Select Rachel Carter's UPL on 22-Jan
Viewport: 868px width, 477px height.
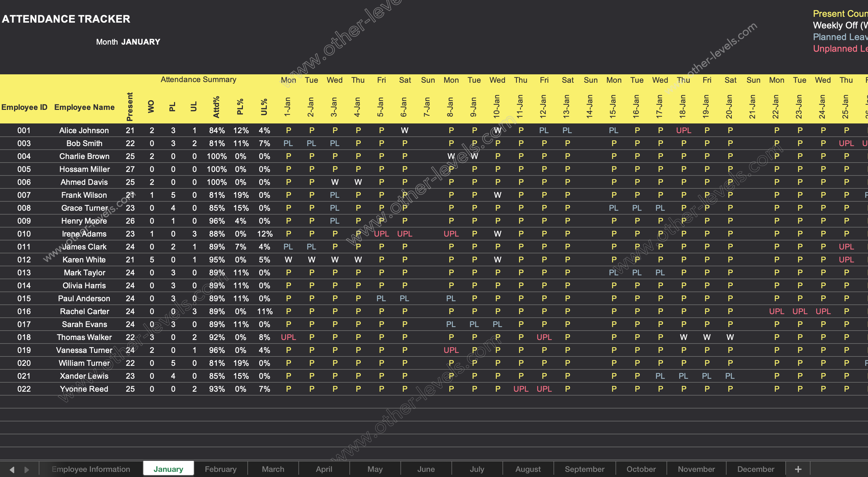click(x=776, y=311)
